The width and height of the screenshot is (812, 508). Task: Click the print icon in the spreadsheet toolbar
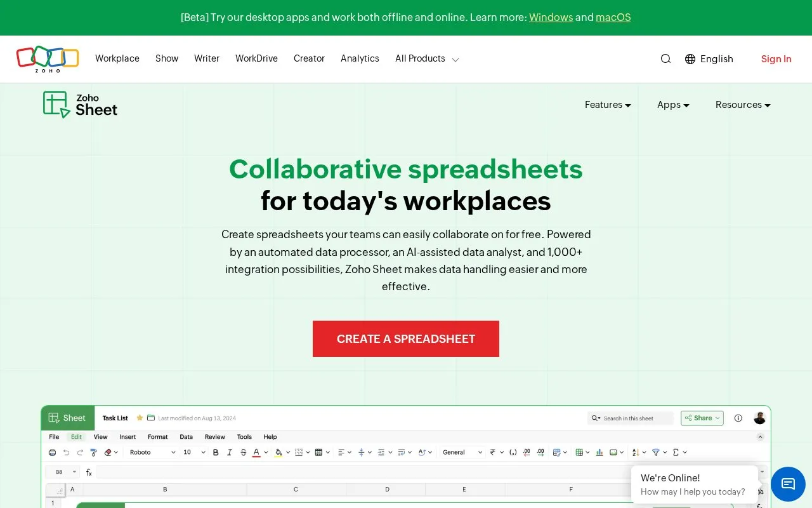52,453
